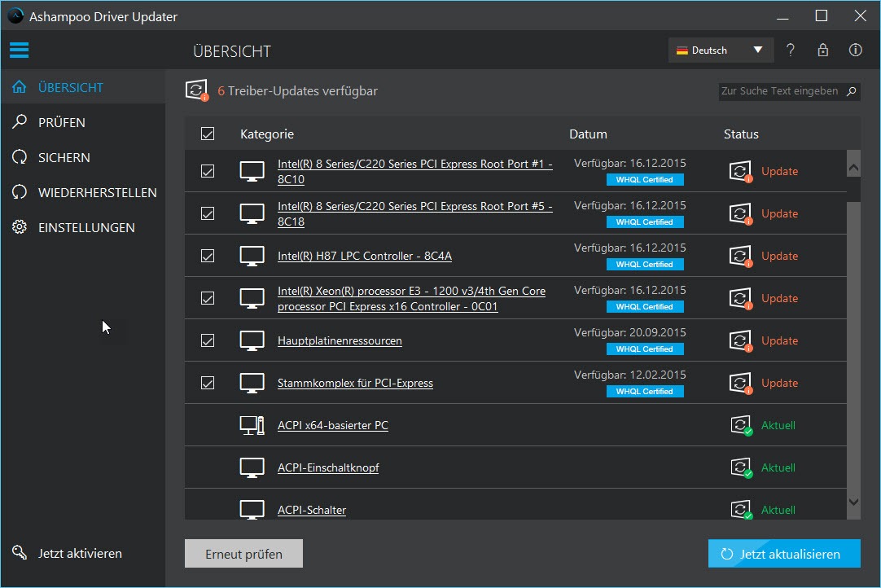Image resolution: width=881 pixels, height=588 pixels.
Task: Click the scrollbar down arrow
Action: (853, 502)
